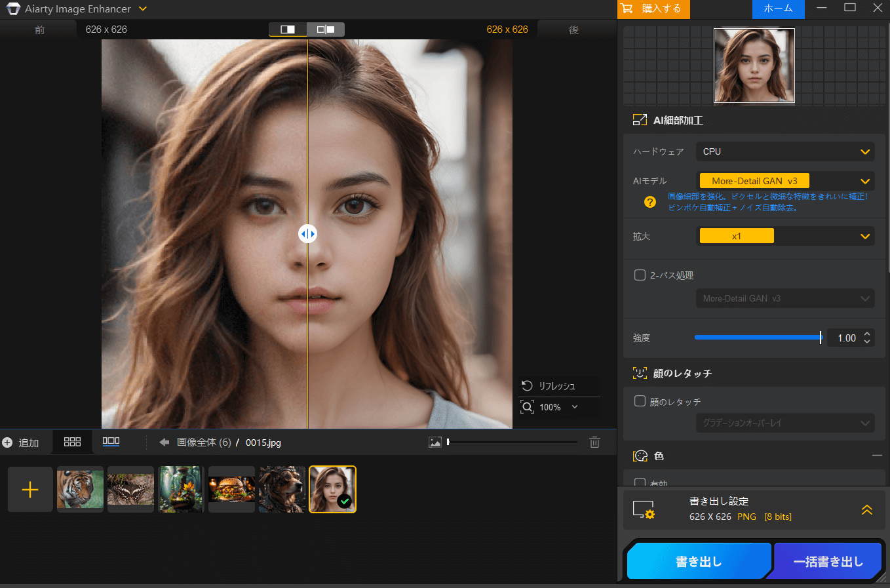Open the ホーム home tab

[x=778, y=9]
